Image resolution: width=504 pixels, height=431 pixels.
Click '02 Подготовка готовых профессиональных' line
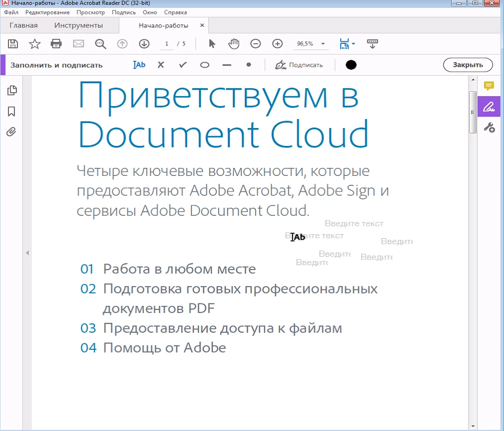pos(229,289)
